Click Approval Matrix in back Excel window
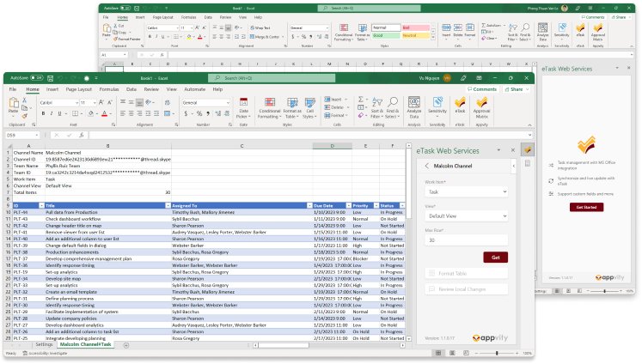The width and height of the screenshot is (642, 364). (x=598, y=32)
